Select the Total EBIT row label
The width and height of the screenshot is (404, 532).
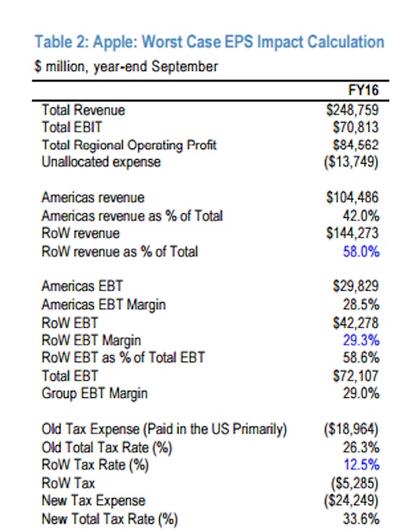point(72,128)
